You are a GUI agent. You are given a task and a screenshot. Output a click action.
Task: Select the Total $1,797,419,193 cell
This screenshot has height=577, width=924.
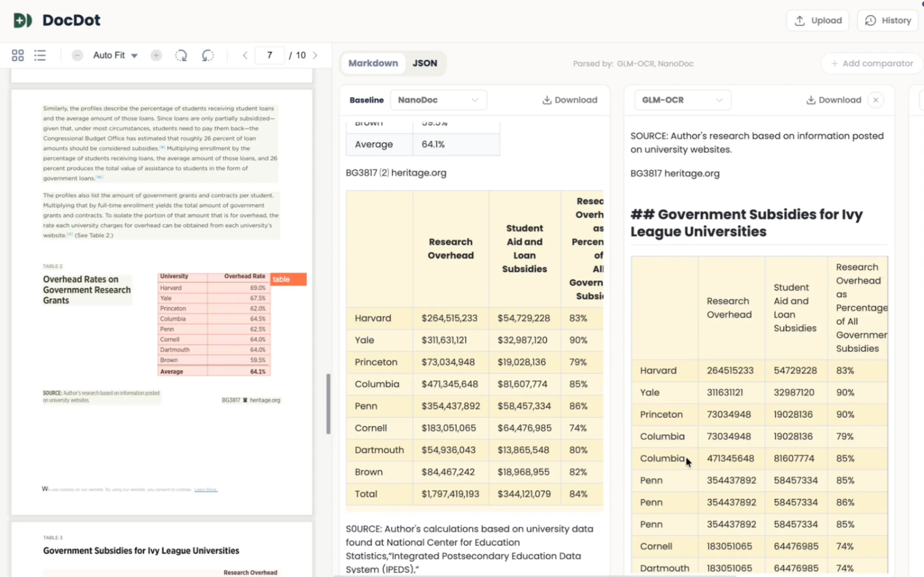click(451, 494)
